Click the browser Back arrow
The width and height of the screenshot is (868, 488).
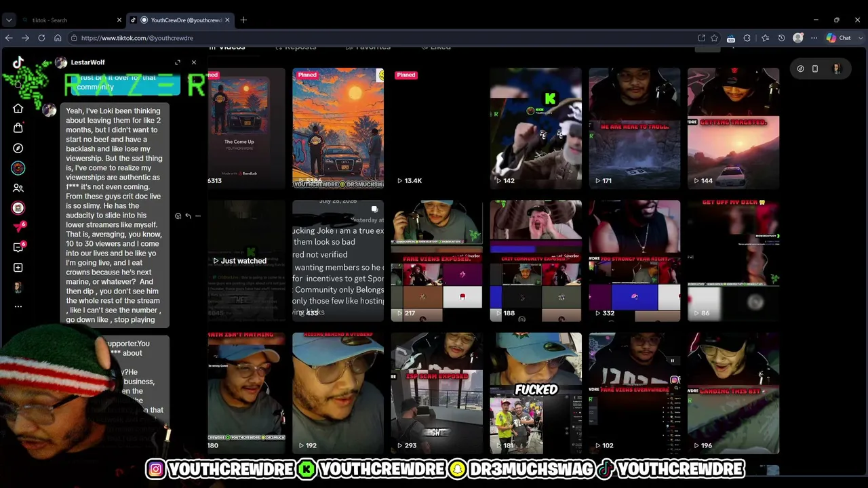pyautogui.click(x=9, y=38)
